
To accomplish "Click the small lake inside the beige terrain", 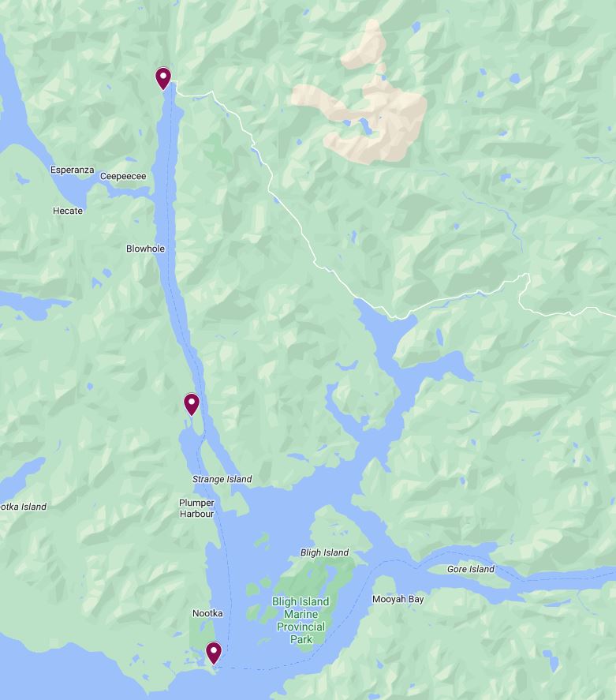I will 366,126.
